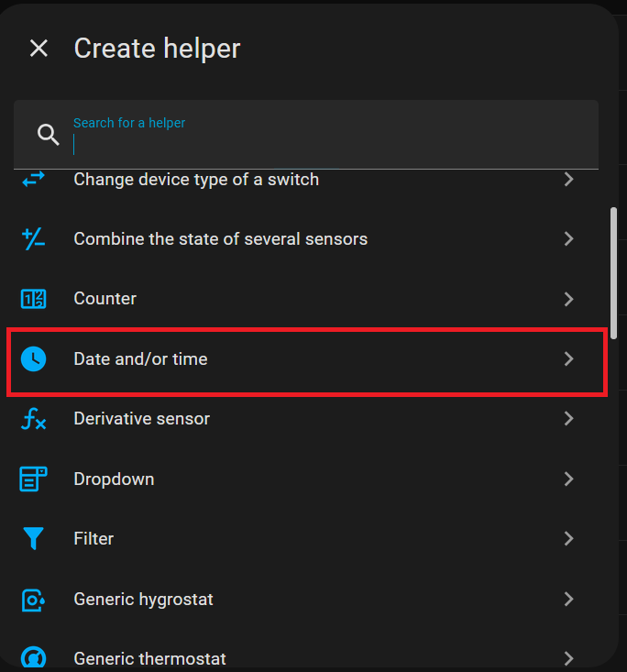Click the Filter funnel icon
The height and width of the screenshot is (672, 627).
pyautogui.click(x=34, y=539)
